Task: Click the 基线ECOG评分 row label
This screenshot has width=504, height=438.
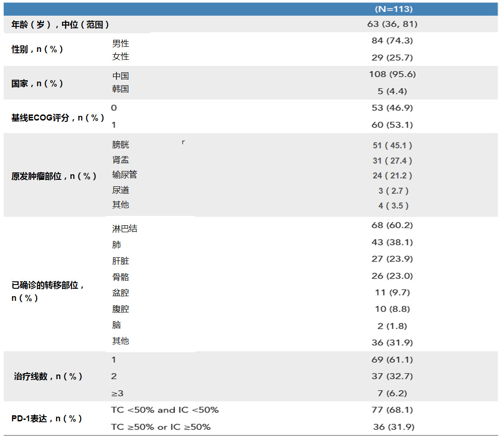Action: tap(57, 118)
